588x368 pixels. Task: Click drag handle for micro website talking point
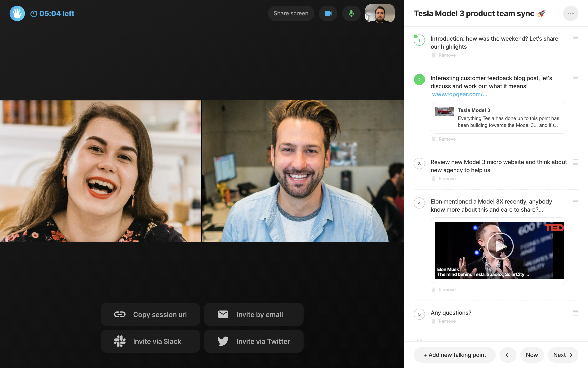pyautogui.click(x=576, y=162)
